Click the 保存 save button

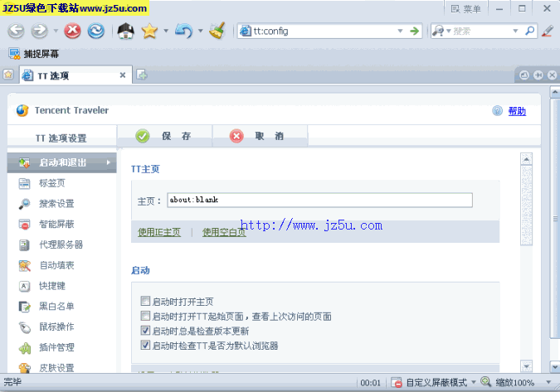pyautogui.click(x=164, y=136)
